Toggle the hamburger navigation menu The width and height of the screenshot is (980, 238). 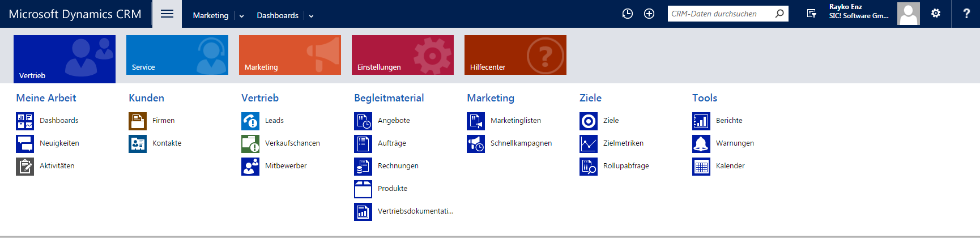tap(167, 14)
